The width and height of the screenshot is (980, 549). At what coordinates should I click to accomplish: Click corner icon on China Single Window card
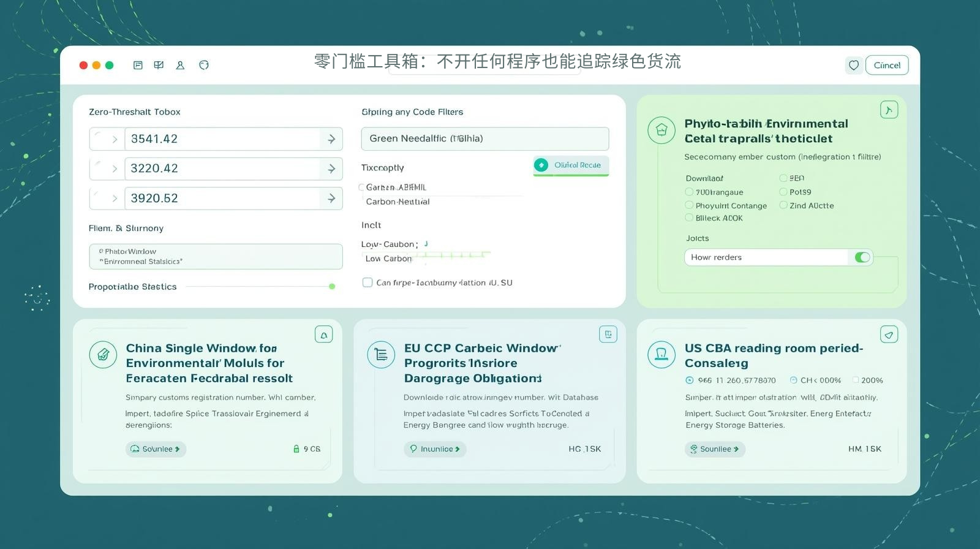(323, 335)
